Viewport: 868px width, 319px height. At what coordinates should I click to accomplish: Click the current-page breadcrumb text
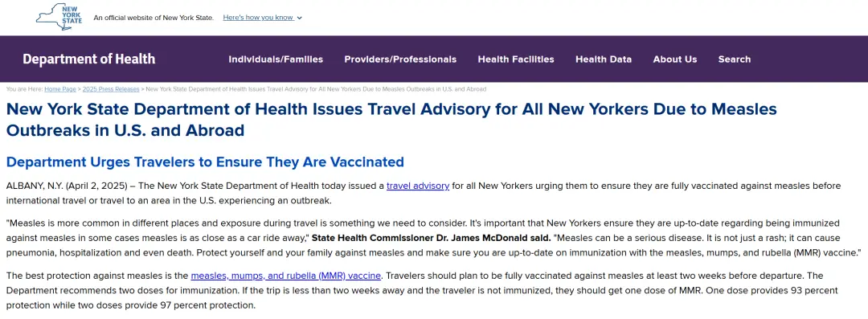(316, 89)
